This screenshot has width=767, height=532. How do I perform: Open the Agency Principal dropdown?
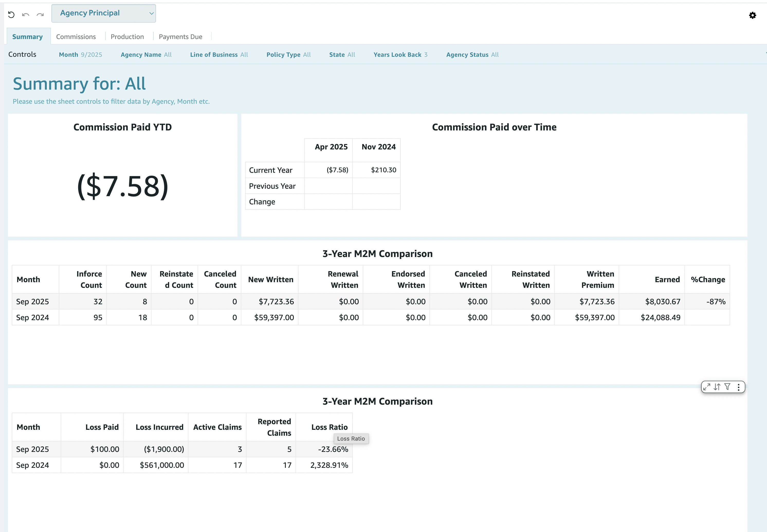[104, 13]
